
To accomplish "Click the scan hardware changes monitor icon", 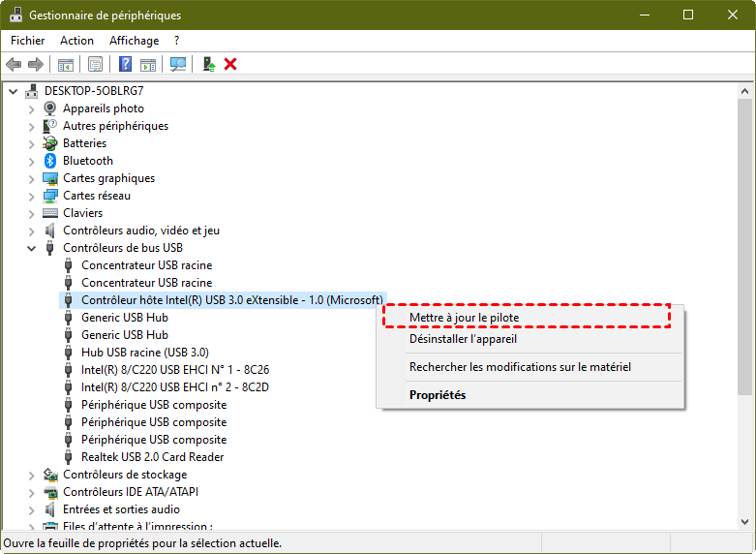I will (x=178, y=64).
